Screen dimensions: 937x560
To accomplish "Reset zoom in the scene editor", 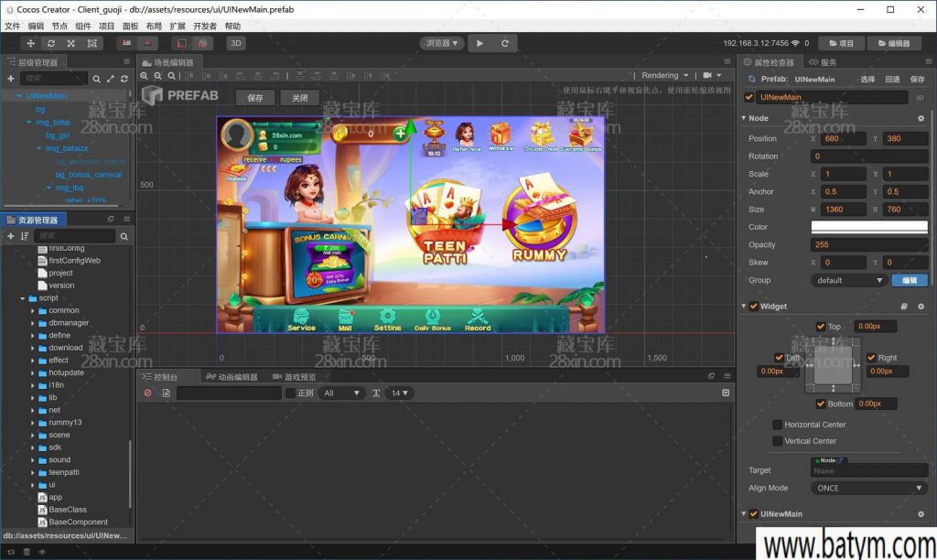I will click(x=171, y=76).
